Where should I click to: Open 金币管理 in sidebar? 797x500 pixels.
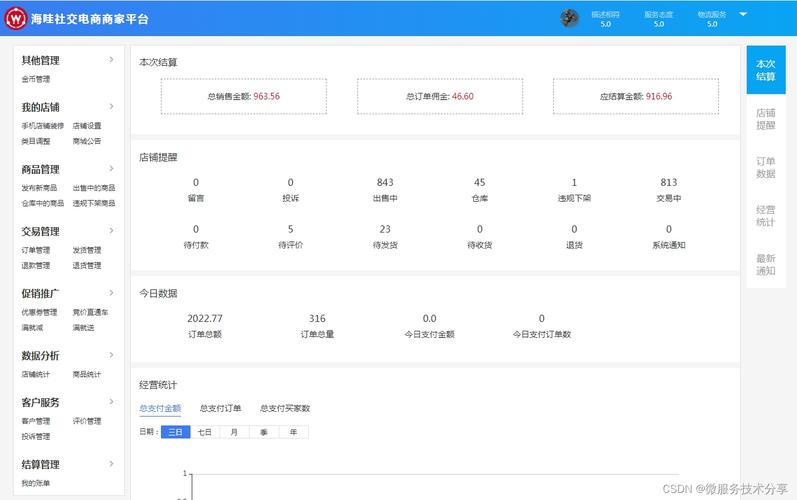coord(36,79)
